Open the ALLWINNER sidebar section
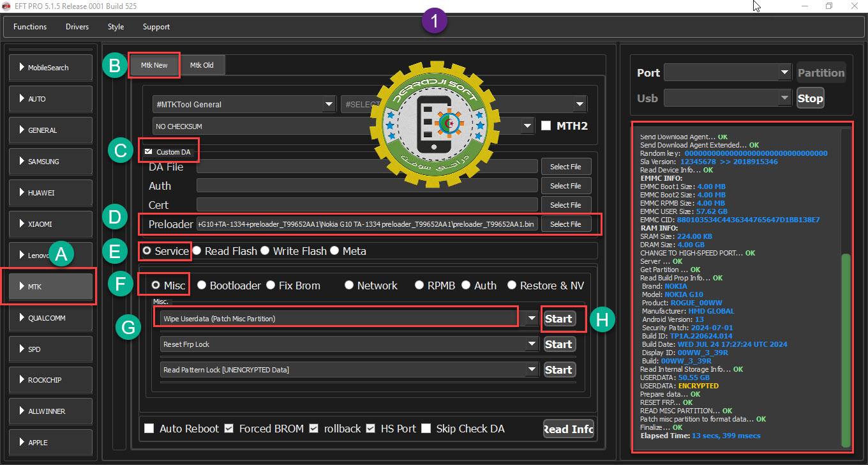 50,411
